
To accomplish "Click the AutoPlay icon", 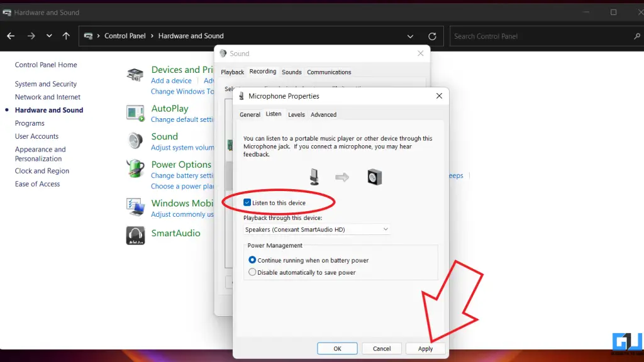I will tap(135, 114).
